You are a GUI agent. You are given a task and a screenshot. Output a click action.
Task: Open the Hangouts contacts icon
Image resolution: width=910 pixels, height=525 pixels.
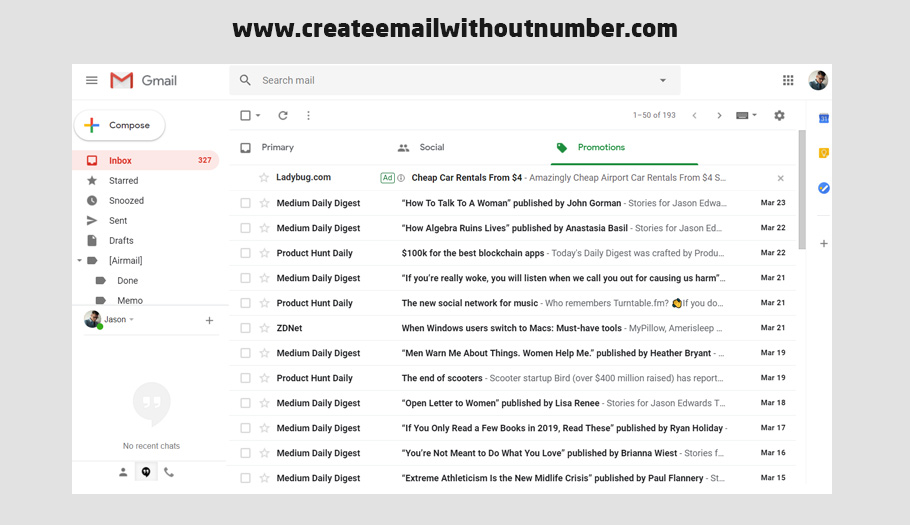point(123,472)
